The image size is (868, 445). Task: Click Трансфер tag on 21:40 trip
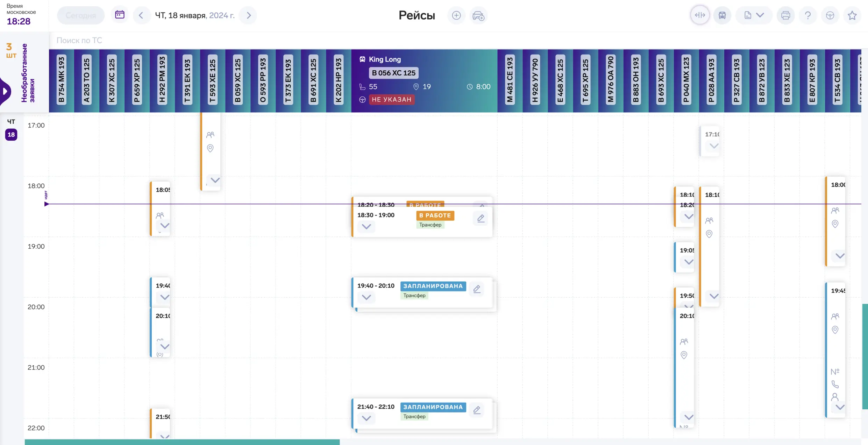pyautogui.click(x=414, y=416)
